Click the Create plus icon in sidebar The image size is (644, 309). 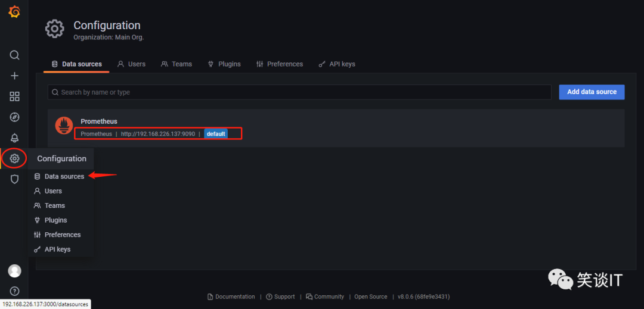pyautogui.click(x=14, y=76)
